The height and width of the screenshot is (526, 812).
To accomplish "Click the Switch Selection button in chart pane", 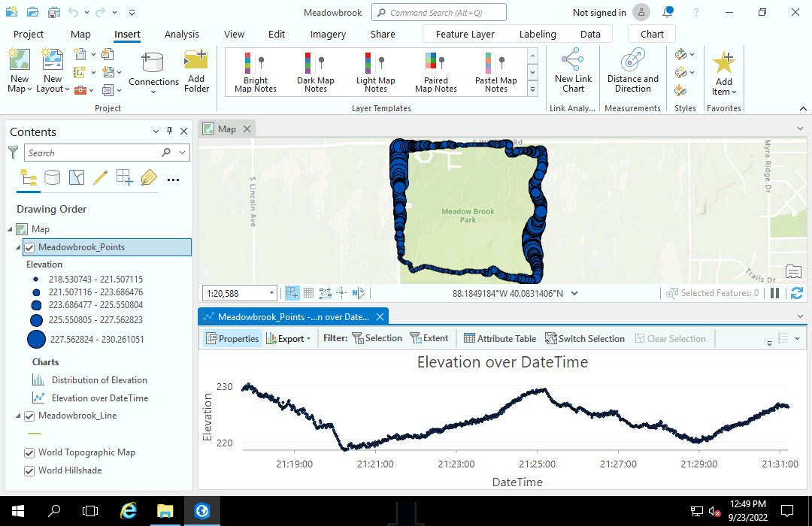I will [585, 338].
